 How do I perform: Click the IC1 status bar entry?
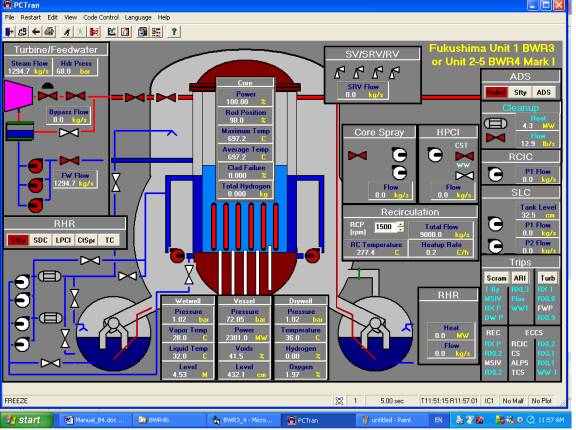tap(489, 401)
